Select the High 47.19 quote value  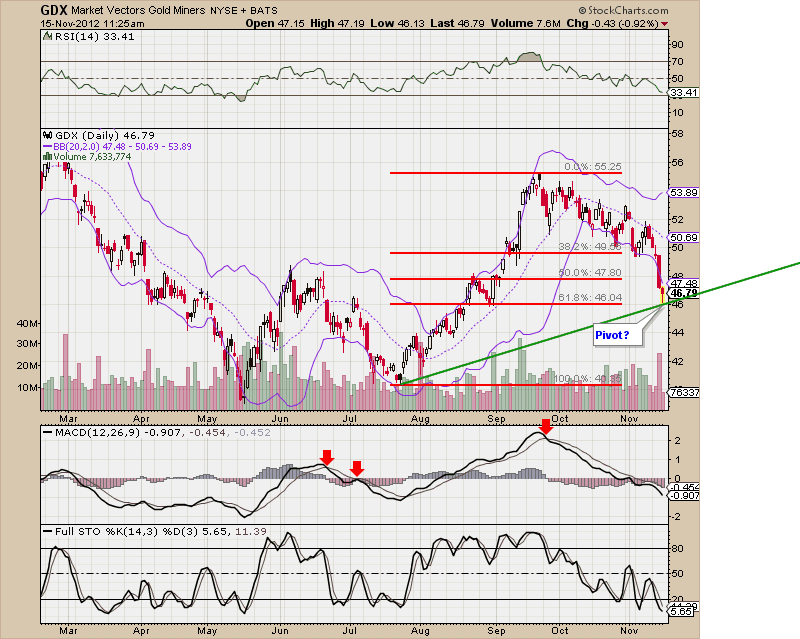tap(337, 23)
